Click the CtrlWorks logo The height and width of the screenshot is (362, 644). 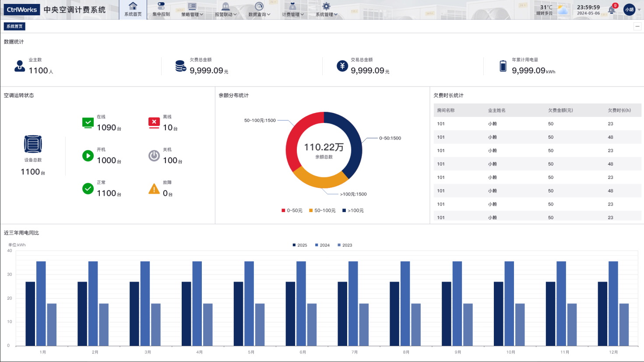pyautogui.click(x=22, y=10)
